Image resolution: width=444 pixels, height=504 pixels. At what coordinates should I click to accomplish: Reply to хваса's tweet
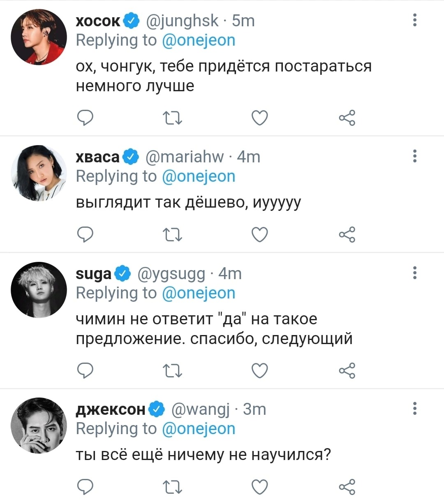pyautogui.click(x=85, y=234)
